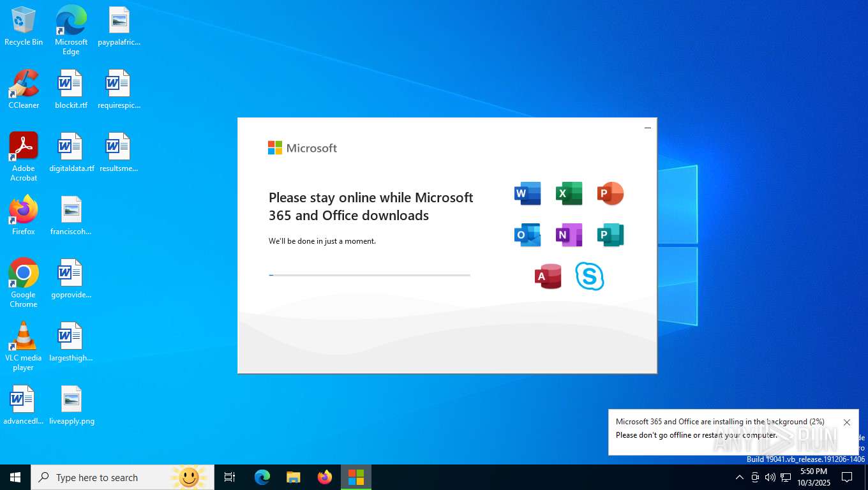Screen dimensions: 868x490
Task: Click the taskbar search box
Action: [123, 477]
